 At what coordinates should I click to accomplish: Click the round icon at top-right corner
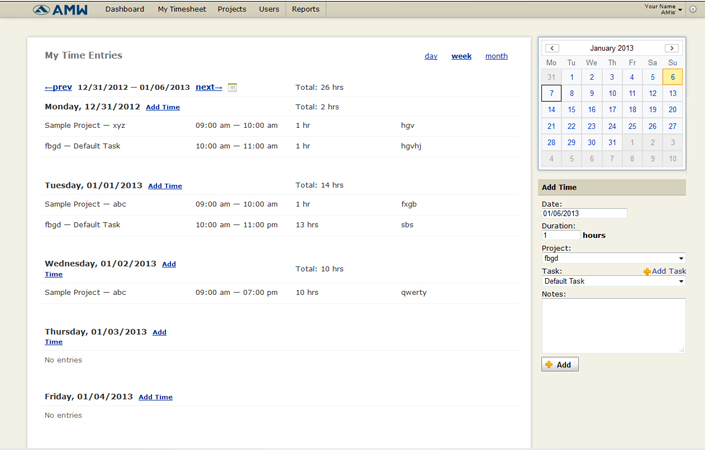point(693,9)
